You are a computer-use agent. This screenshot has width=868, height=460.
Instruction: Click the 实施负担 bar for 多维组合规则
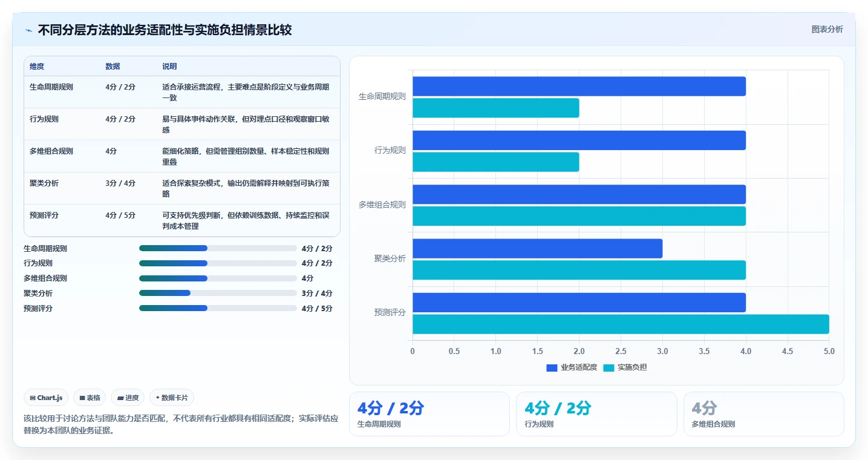click(x=579, y=216)
